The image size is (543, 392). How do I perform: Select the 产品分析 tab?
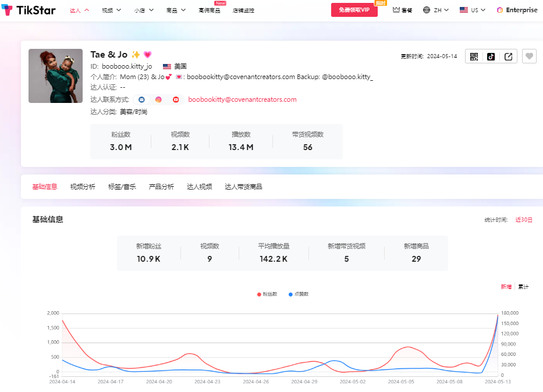point(161,187)
